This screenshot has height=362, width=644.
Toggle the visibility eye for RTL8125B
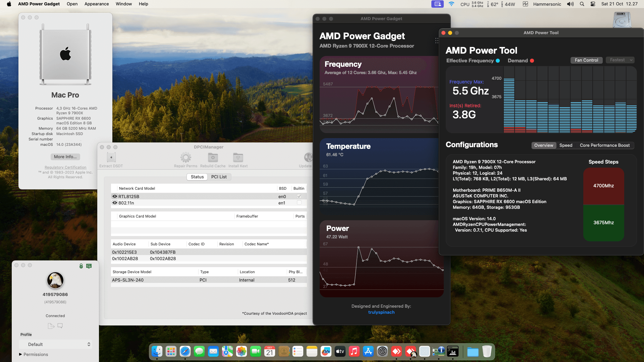point(114,196)
